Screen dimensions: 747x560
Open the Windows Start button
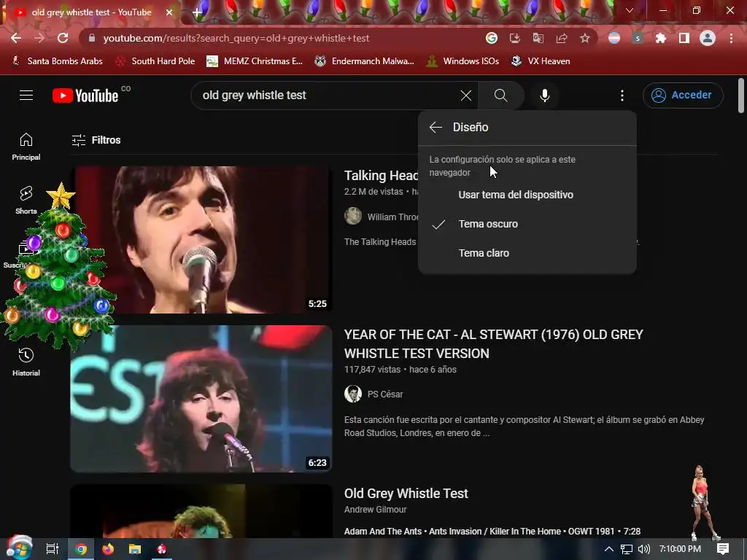pos(20,549)
